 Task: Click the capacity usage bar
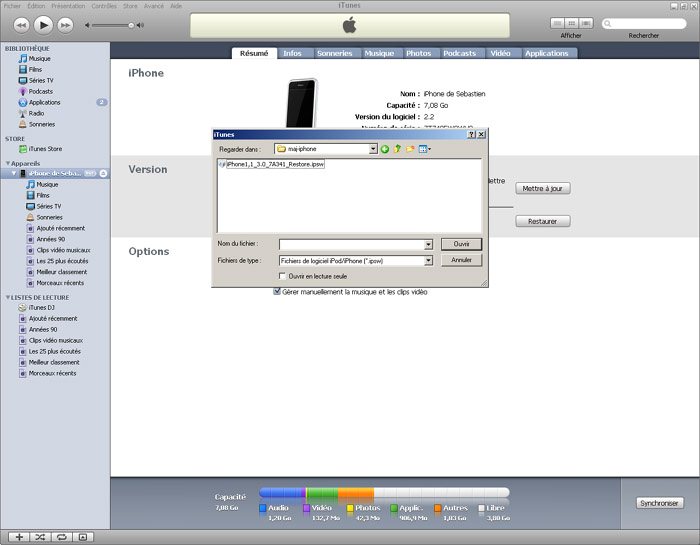384,492
